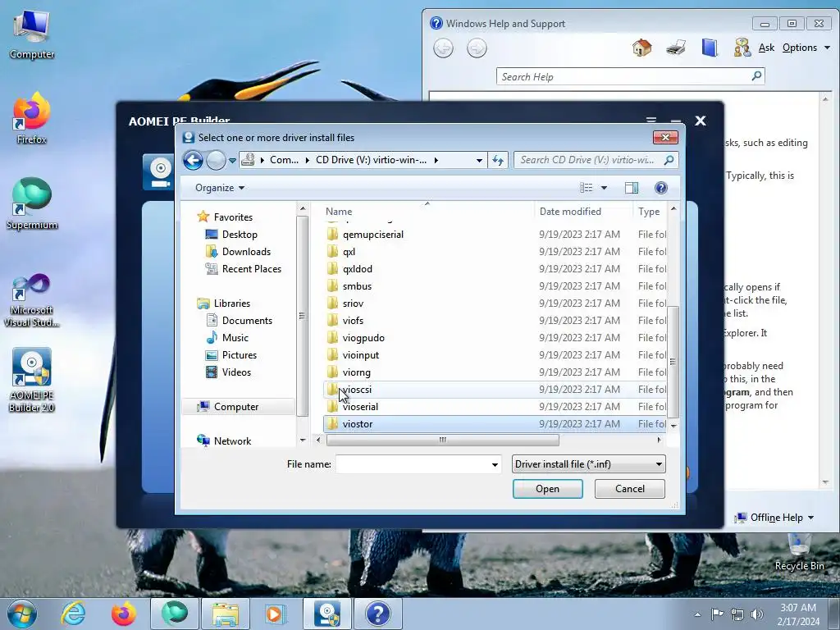The height and width of the screenshot is (630, 840).
Task: Select the viostor folder
Action: 495,424
